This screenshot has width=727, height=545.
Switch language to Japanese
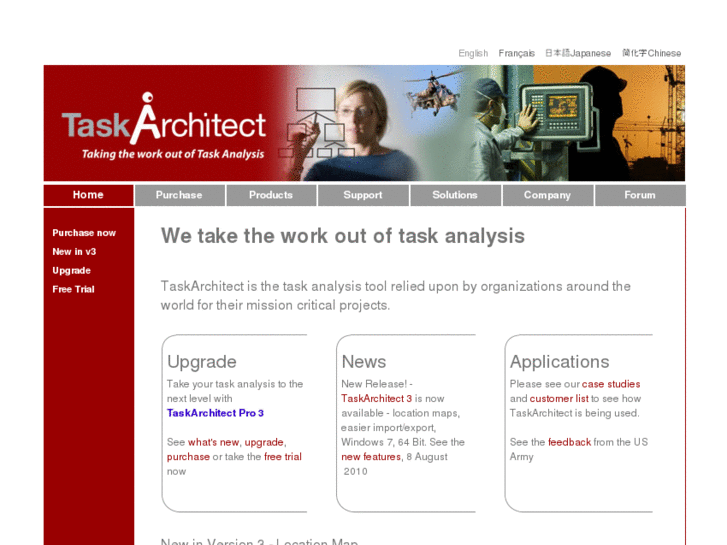tap(578, 53)
